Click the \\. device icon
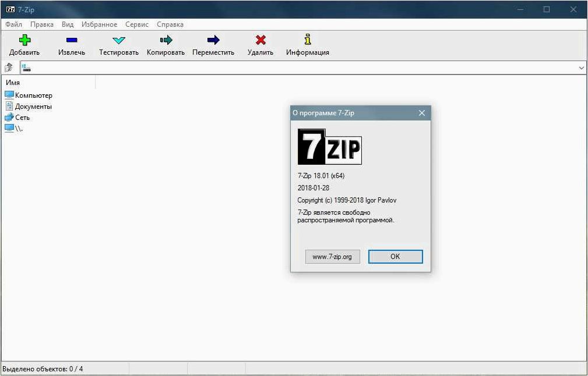Viewport: 588px width, 376px height. (x=9, y=129)
